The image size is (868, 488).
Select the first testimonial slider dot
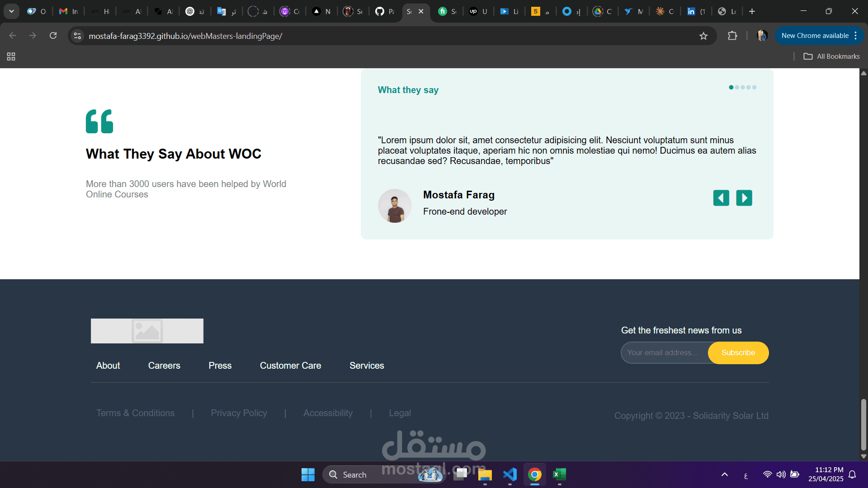point(731,87)
